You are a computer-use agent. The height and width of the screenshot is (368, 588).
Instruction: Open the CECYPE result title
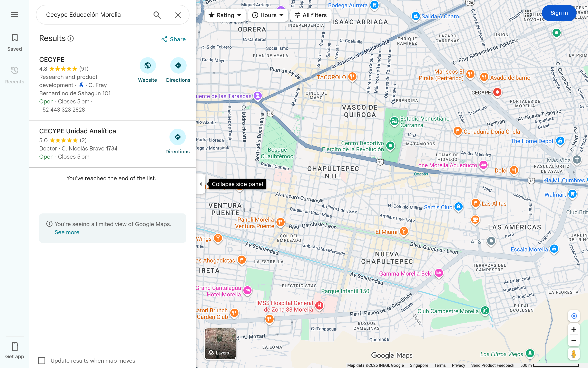[52, 60]
